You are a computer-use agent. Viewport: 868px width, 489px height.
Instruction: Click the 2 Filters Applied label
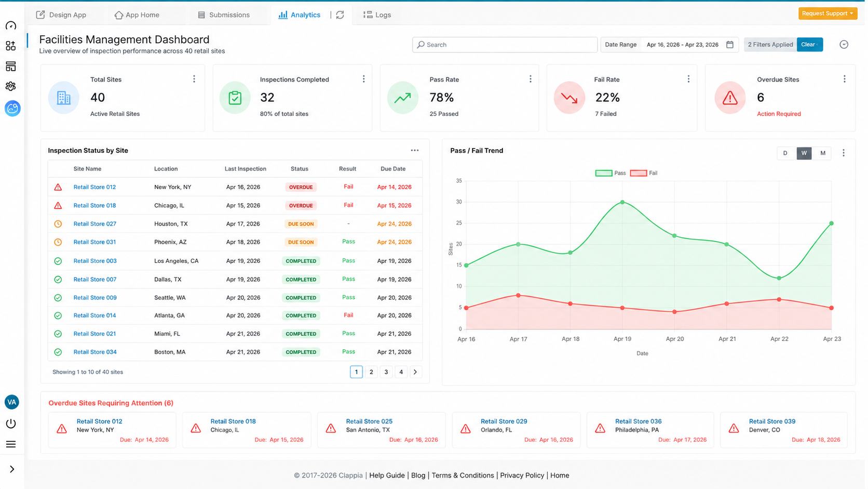coord(770,45)
